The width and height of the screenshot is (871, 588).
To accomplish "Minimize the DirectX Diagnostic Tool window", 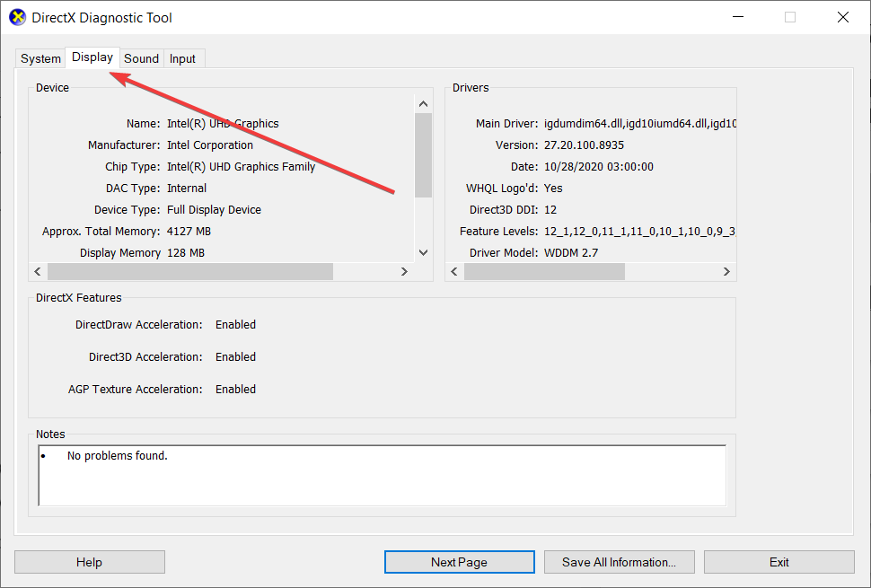I will [737, 17].
